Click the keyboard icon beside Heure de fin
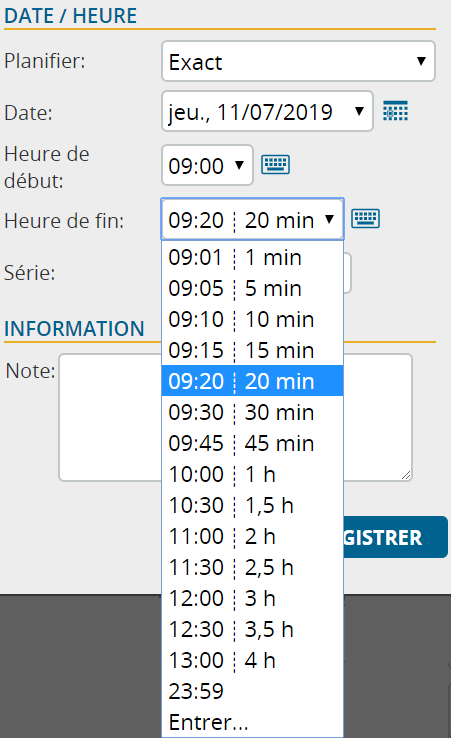The width and height of the screenshot is (451, 738). [365, 219]
